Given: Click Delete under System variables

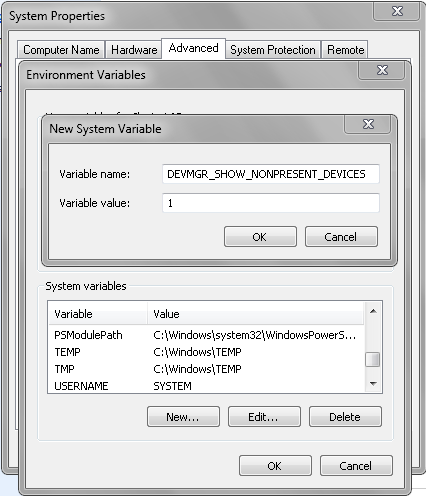Looking at the screenshot, I should tap(345, 417).
